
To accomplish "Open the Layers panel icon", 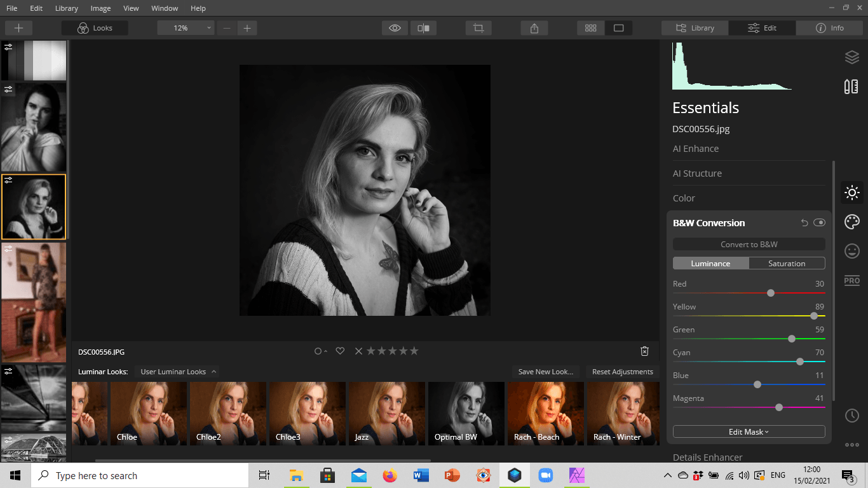I will 851,57.
